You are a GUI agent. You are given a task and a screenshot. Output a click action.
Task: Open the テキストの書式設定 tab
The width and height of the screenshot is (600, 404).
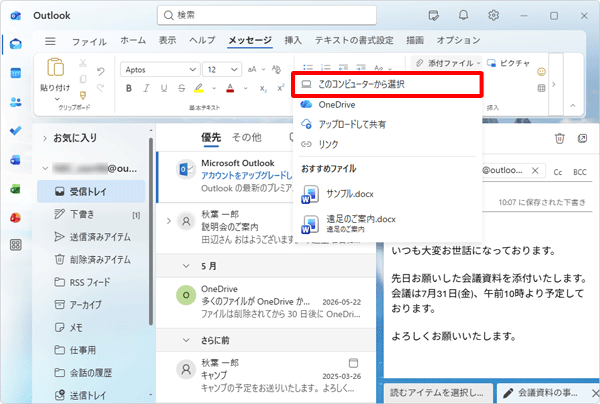(354, 40)
